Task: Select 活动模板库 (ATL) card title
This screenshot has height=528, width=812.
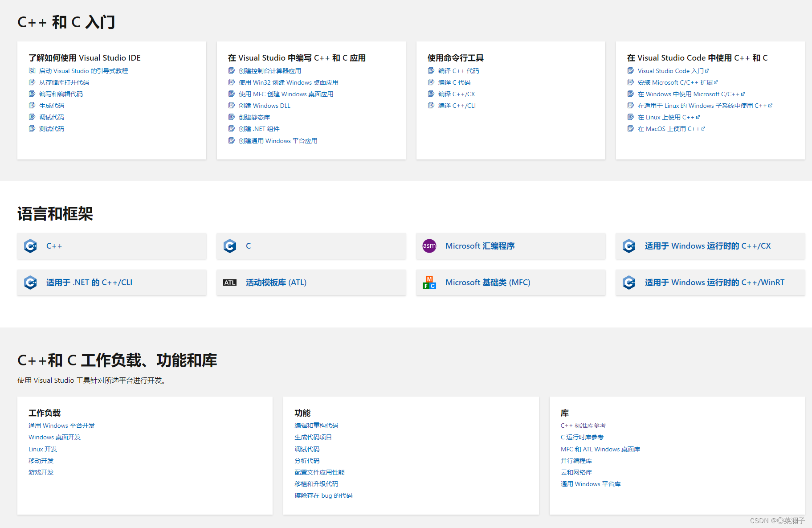Action: (276, 282)
